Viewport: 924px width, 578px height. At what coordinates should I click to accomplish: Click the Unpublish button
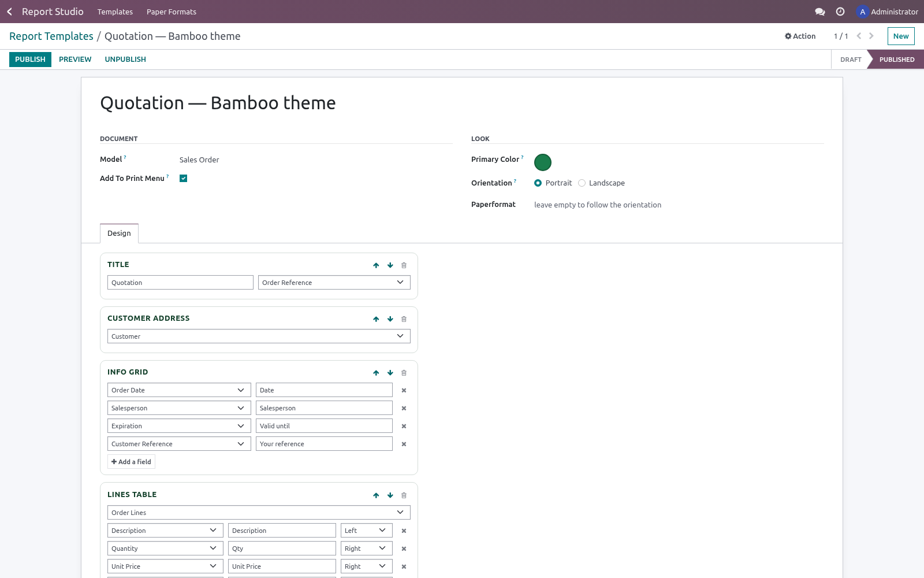pos(125,59)
